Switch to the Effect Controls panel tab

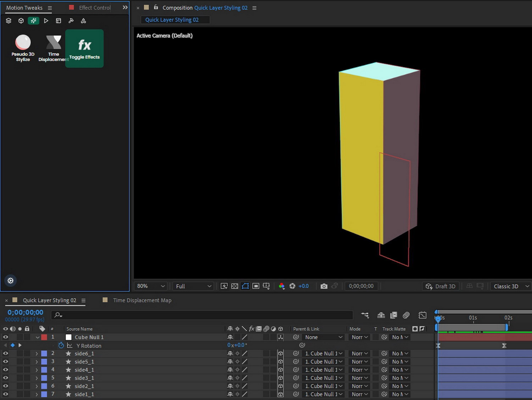click(x=94, y=7)
